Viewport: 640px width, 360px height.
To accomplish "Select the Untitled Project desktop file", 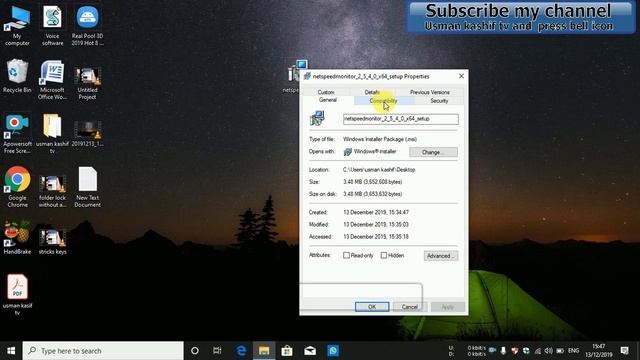I will [x=87, y=83].
